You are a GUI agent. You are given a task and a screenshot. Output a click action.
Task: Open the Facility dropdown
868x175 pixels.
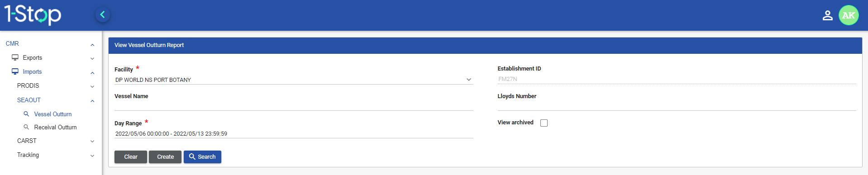[294, 80]
